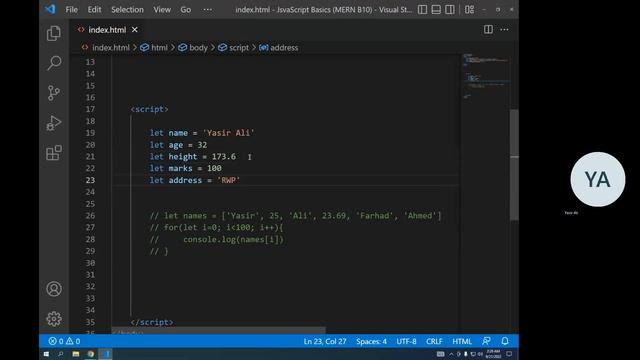This screenshot has width=640, height=360.
Task: Open Windows taskbar search icon
Action: pyautogui.click(x=61, y=354)
